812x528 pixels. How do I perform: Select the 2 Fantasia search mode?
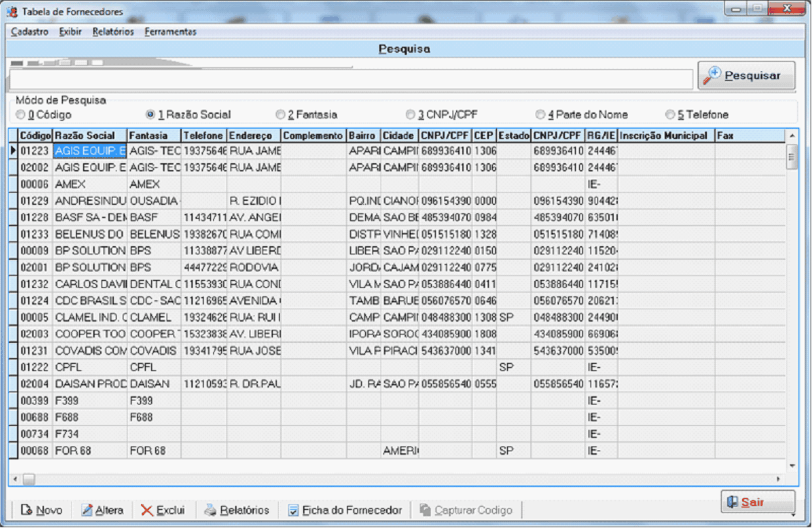(x=280, y=115)
